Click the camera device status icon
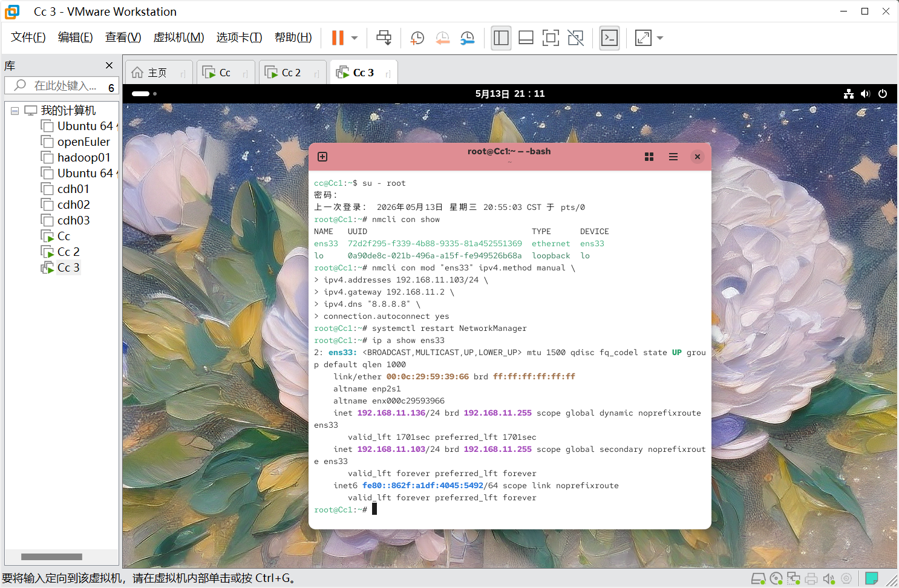 tap(846, 579)
